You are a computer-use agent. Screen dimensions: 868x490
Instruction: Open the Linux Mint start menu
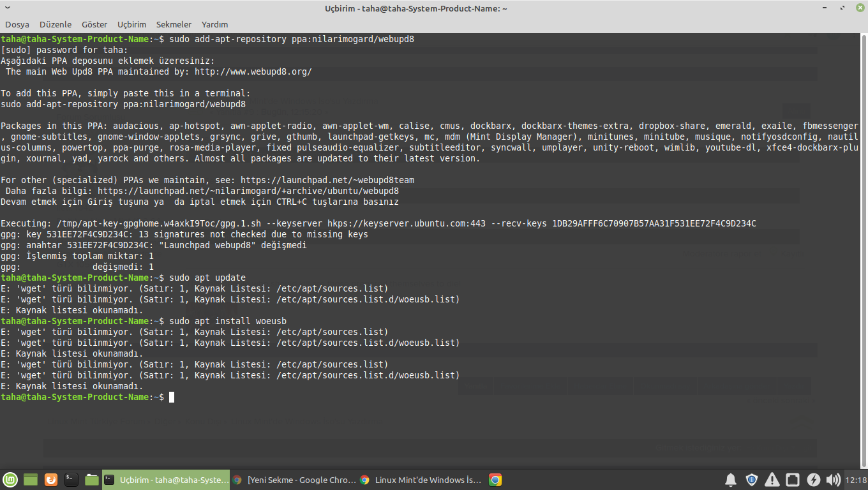pos(10,480)
